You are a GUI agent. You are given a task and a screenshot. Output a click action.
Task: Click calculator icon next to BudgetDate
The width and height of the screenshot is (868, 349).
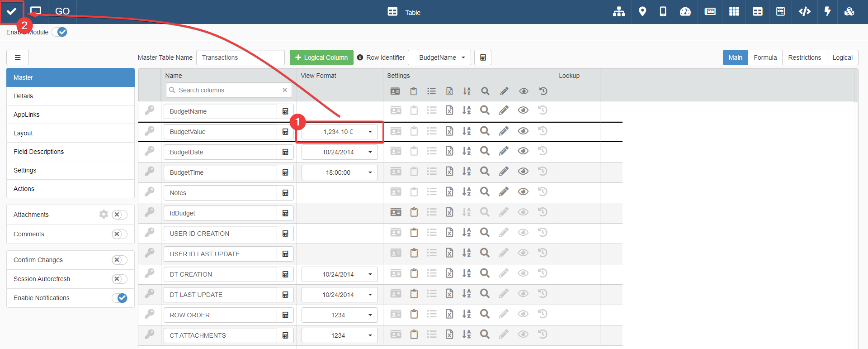285,152
